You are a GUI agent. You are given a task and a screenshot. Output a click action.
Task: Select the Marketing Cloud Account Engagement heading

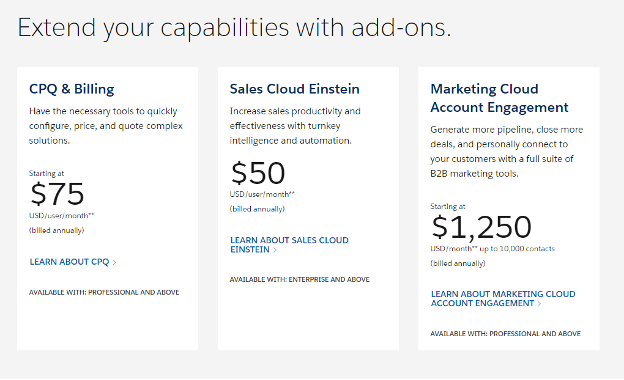pyautogui.click(x=499, y=98)
